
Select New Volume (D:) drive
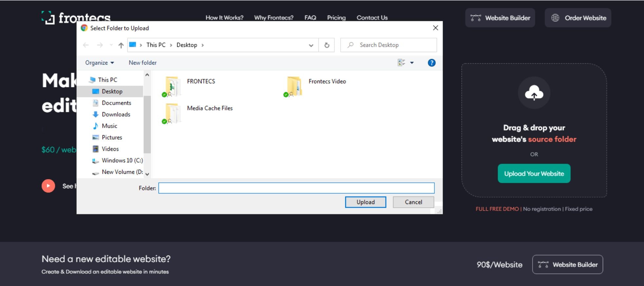(122, 172)
